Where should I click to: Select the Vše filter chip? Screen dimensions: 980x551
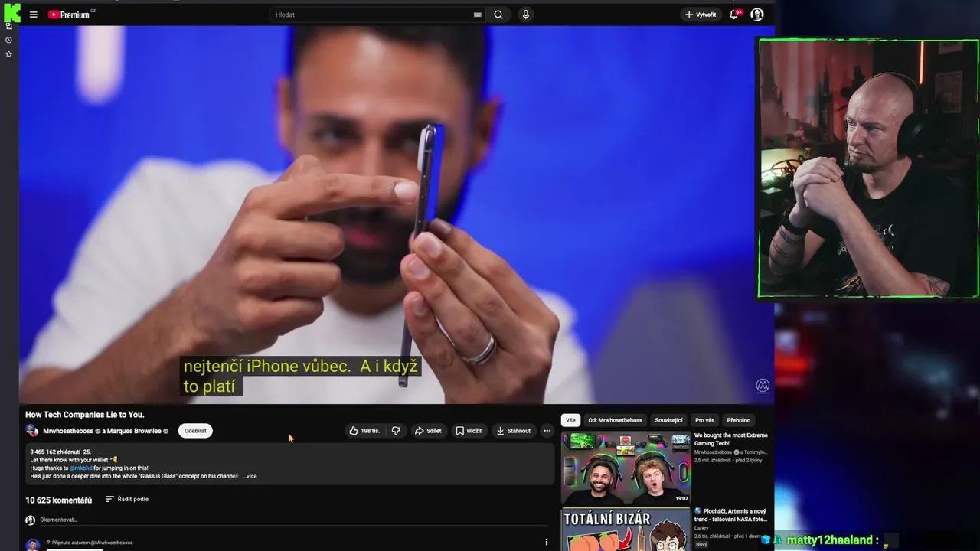570,420
